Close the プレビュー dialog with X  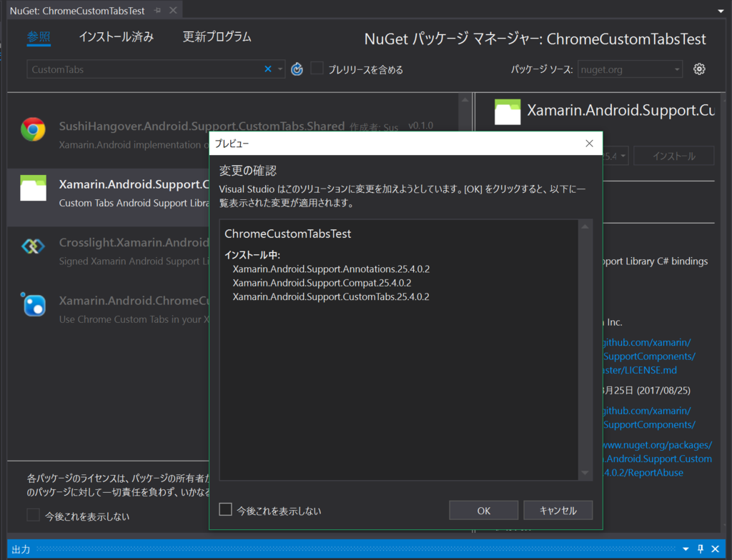coord(589,144)
